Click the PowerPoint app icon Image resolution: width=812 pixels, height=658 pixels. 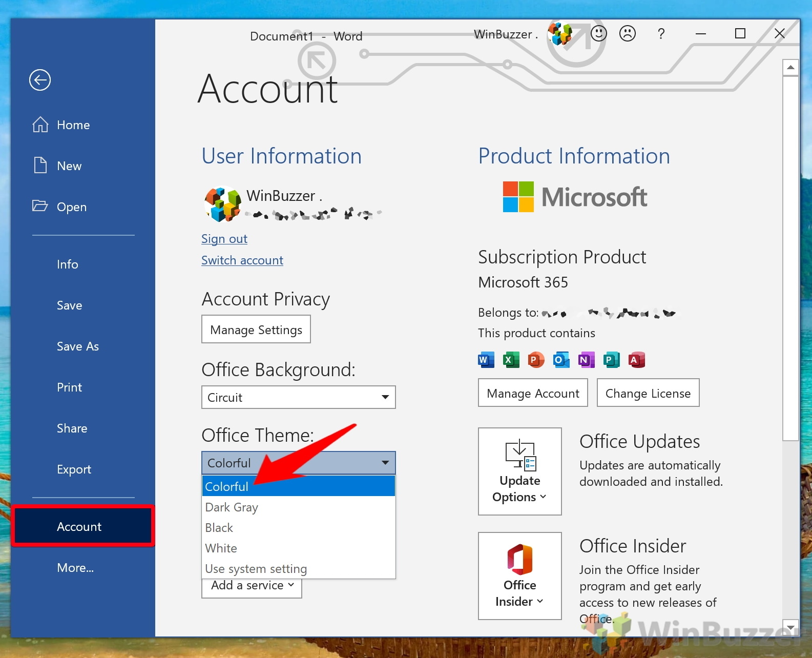(x=536, y=360)
